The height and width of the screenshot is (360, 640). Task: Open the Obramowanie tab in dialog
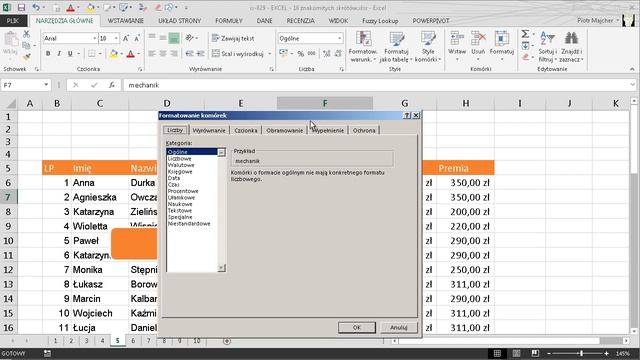[x=284, y=130]
